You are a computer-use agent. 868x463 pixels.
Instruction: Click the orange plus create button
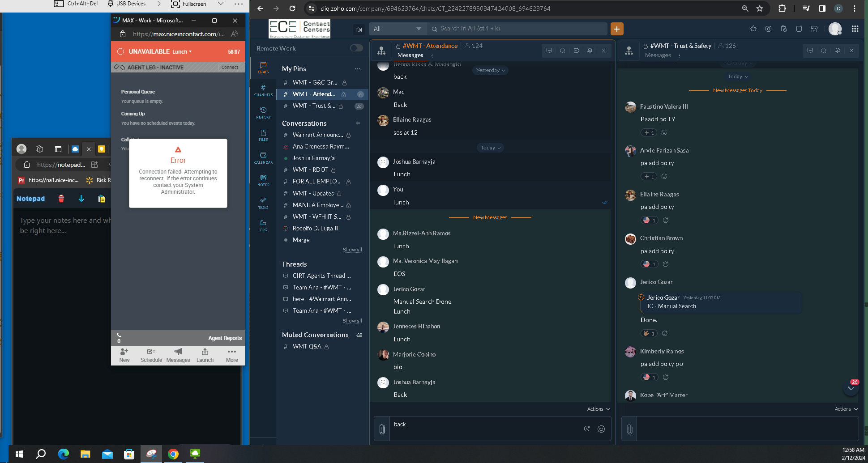click(x=617, y=29)
